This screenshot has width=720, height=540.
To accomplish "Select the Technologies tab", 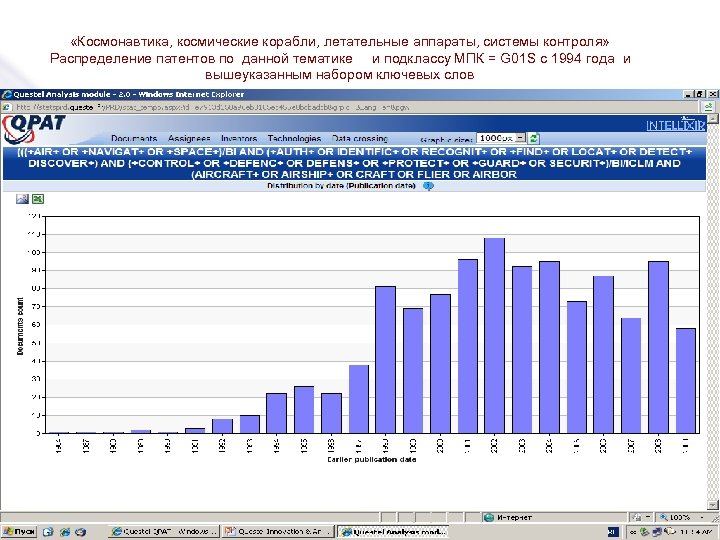I will coord(294,138).
